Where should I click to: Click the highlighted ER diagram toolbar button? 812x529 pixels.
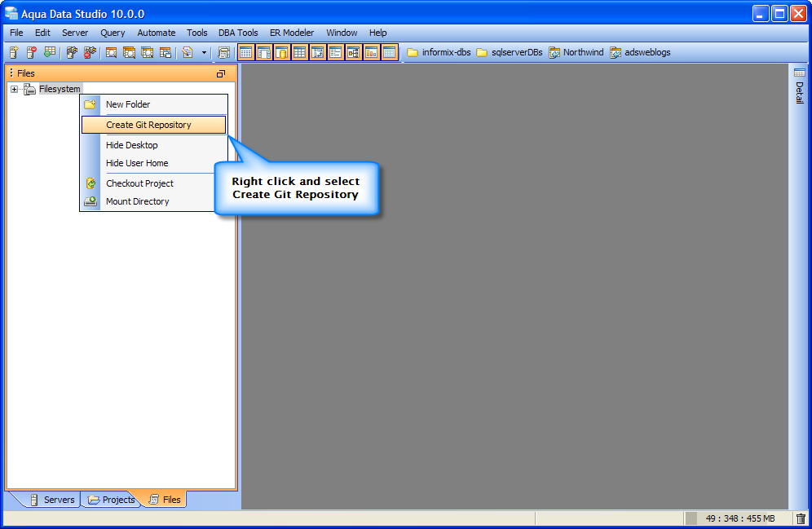click(354, 52)
